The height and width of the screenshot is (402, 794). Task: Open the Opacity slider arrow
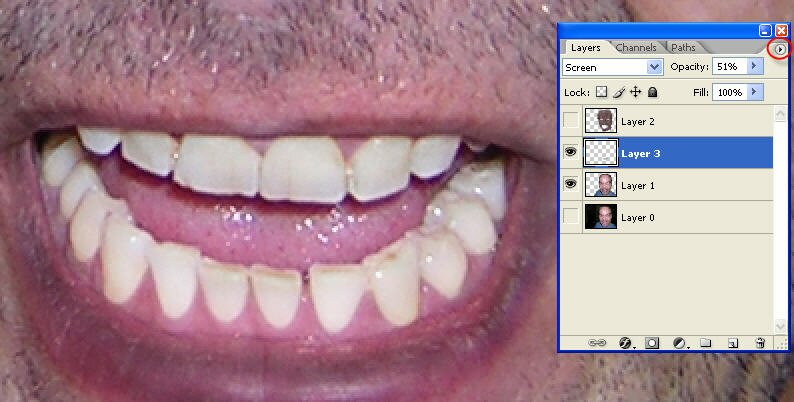pyautogui.click(x=756, y=66)
